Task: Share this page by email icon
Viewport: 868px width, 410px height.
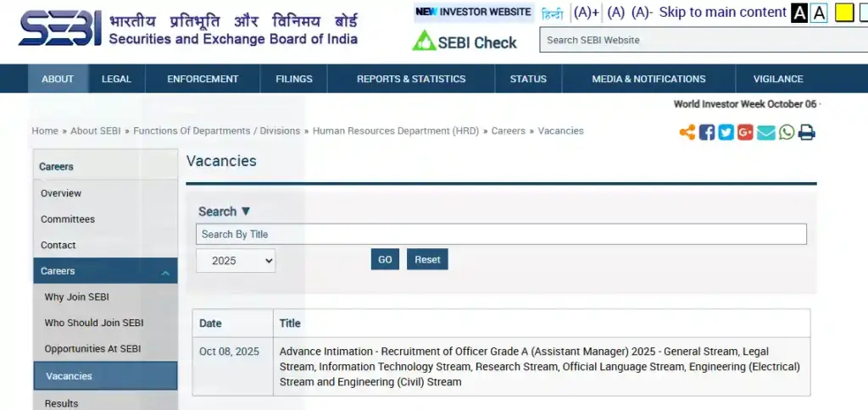Action: [x=766, y=132]
